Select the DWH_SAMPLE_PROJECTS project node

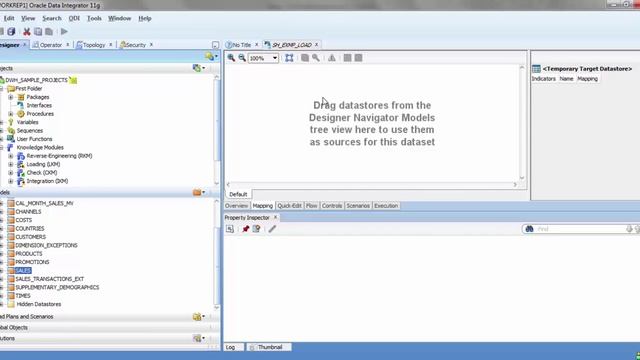coord(36,80)
